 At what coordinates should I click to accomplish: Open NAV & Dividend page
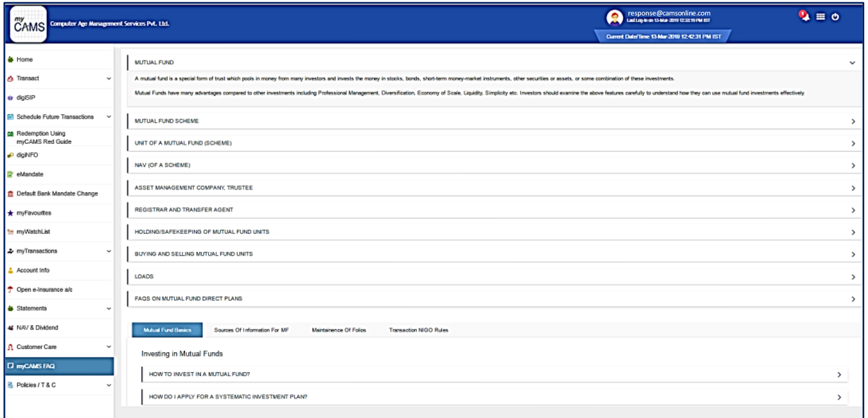tap(37, 328)
